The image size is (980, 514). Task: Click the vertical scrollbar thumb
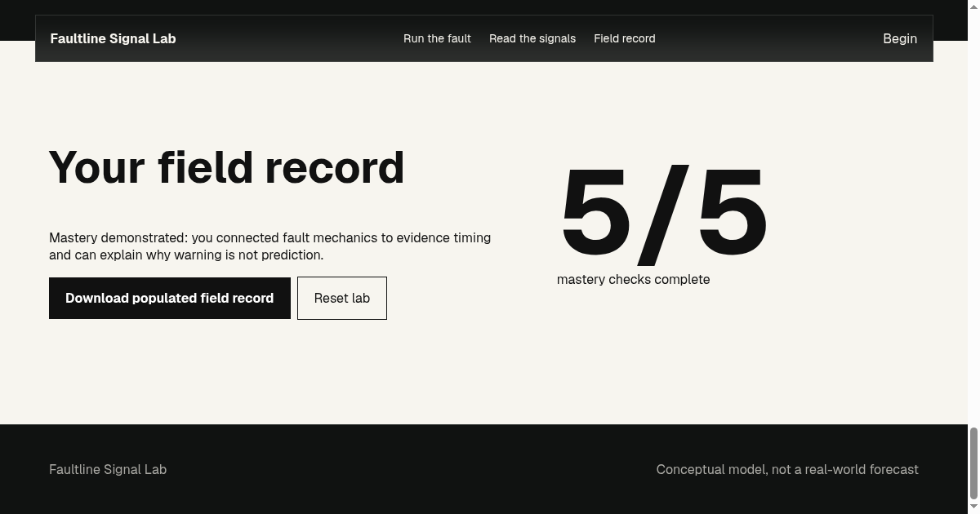click(973, 463)
